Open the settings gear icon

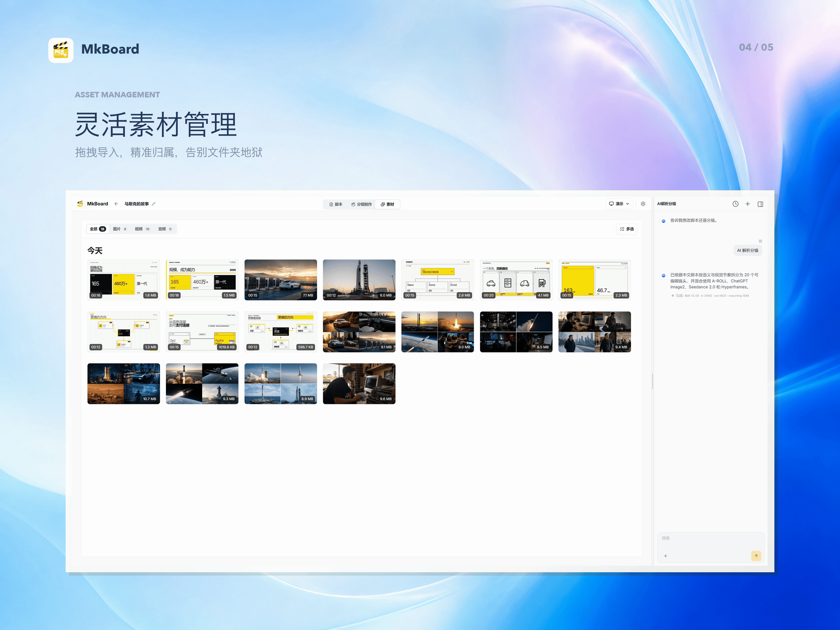coord(643,204)
